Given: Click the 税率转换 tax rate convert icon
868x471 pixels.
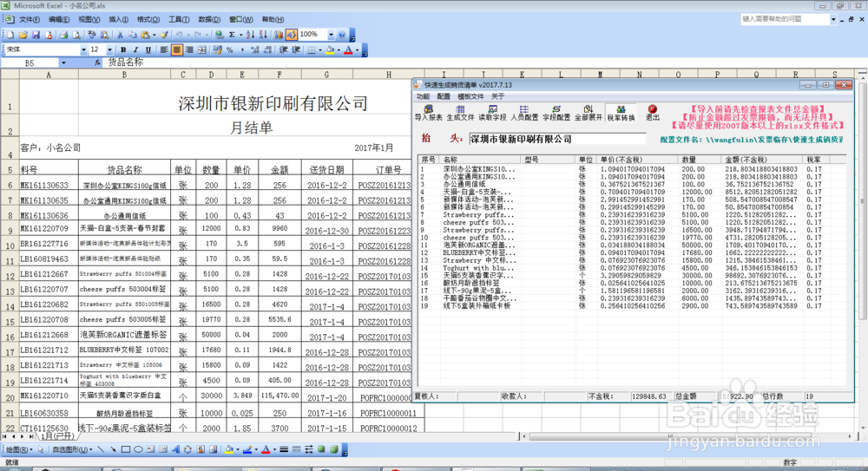Looking at the screenshot, I should (x=621, y=113).
